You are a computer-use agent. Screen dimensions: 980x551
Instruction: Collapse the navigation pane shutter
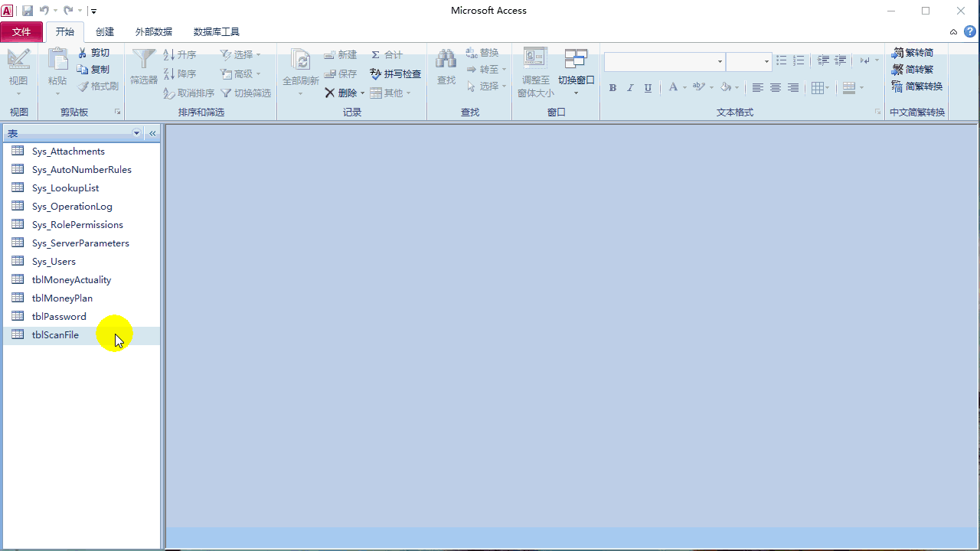pyautogui.click(x=152, y=133)
